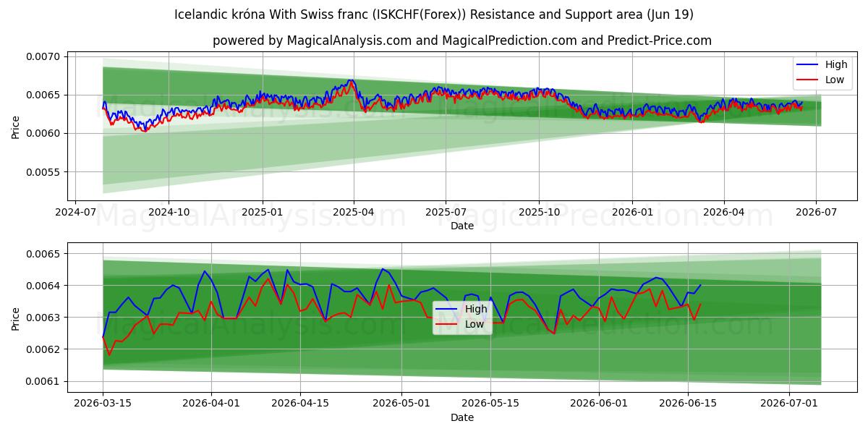Click the 2026-07 date tick label
Screen dimensions: 868x434
(815, 212)
